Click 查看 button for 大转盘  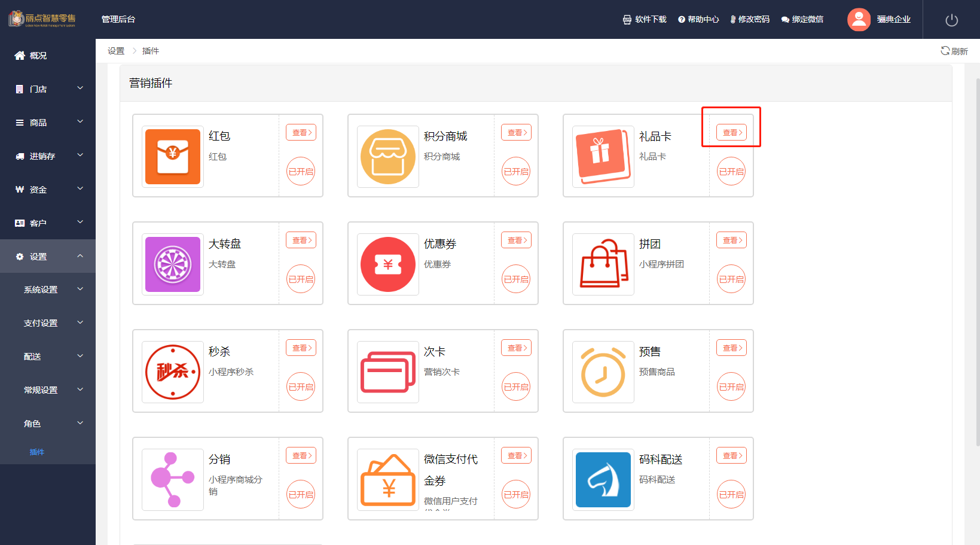[x=301, y=240]
